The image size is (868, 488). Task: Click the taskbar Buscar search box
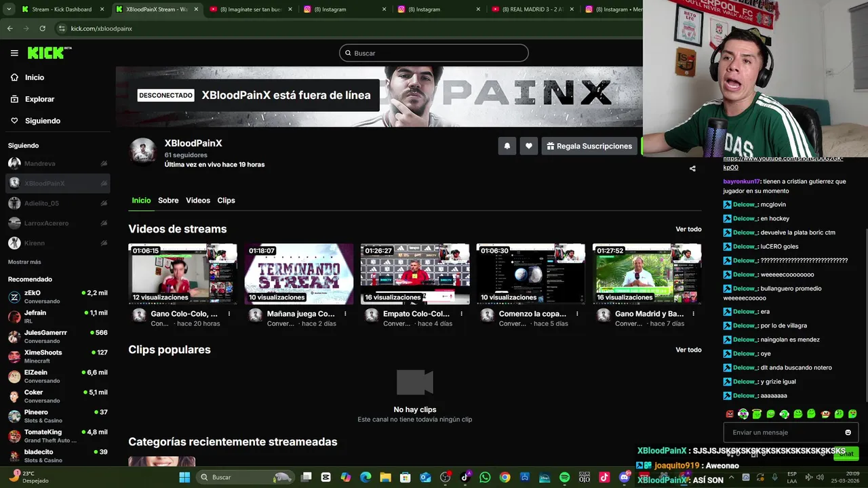245,477
